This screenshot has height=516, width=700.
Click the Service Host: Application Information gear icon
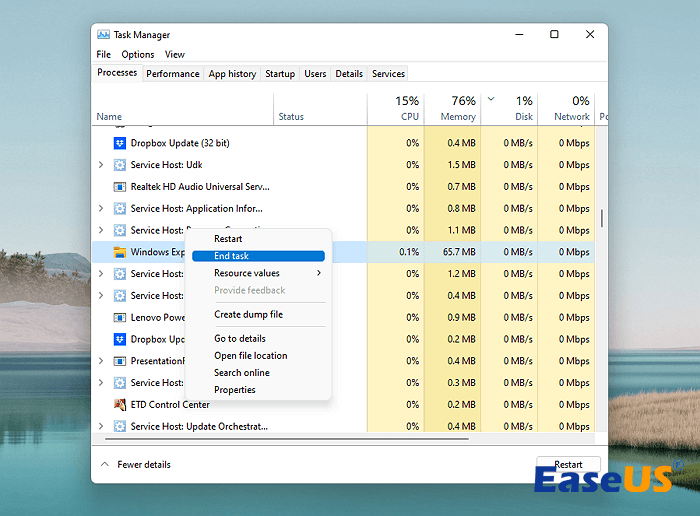(x=120, y=208)
